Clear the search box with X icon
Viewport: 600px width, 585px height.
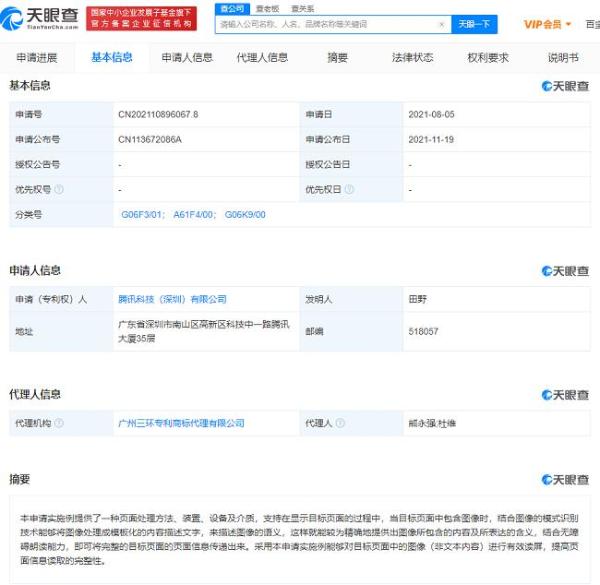[x=442, y=24]
